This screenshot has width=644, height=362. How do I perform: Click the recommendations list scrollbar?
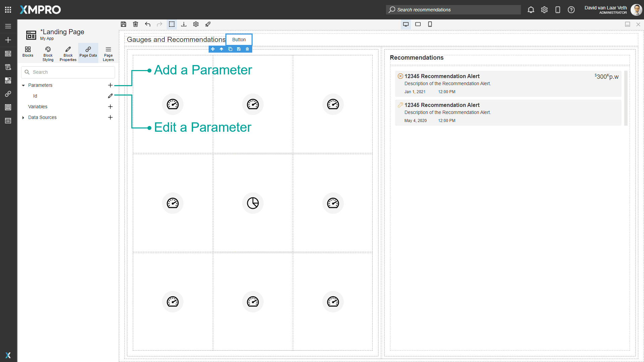point(626,98)
